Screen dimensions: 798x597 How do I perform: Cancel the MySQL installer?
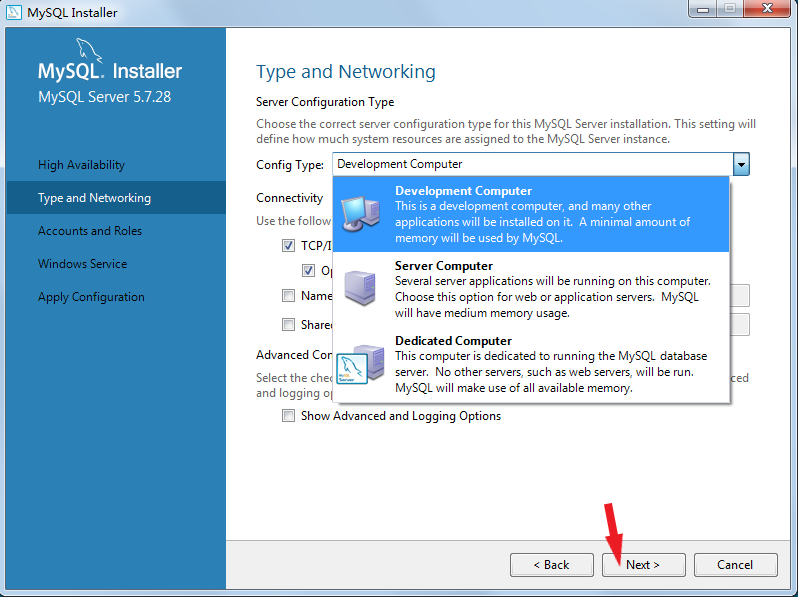(x=735, y=565)
